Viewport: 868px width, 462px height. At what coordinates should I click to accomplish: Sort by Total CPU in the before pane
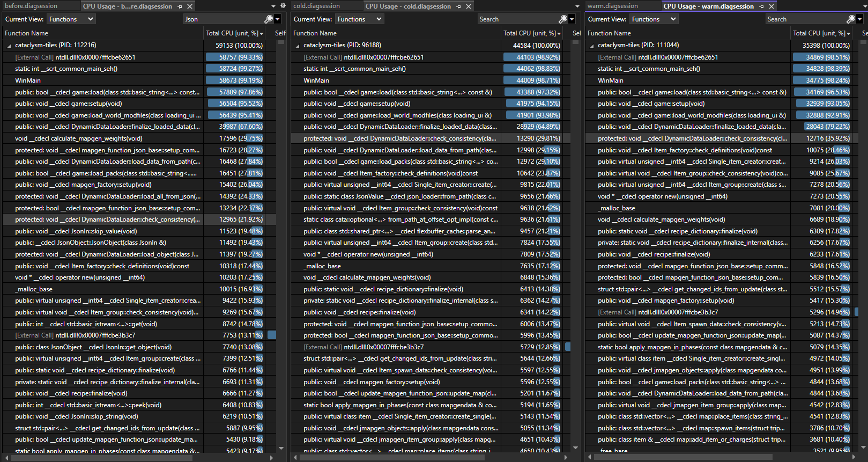point(235,33)
